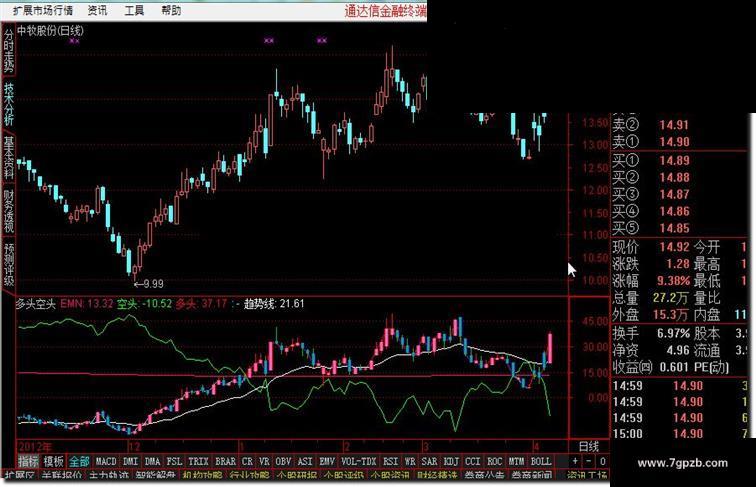This screenshot has width=756, height=487.
Task: Open the 财务透视 side tab
Action: pyautogui.click(x=9, y=211)
